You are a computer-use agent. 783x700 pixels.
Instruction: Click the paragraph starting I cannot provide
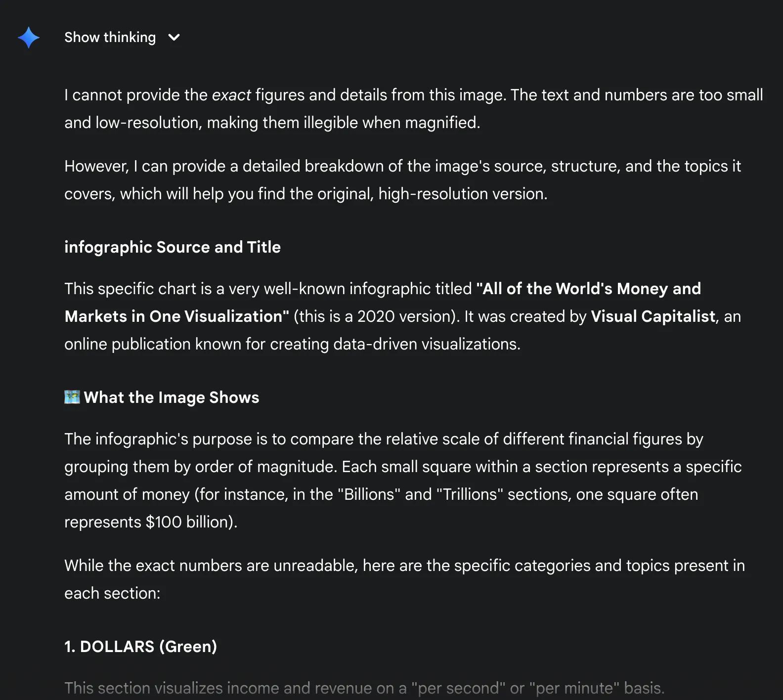point(413,109)
